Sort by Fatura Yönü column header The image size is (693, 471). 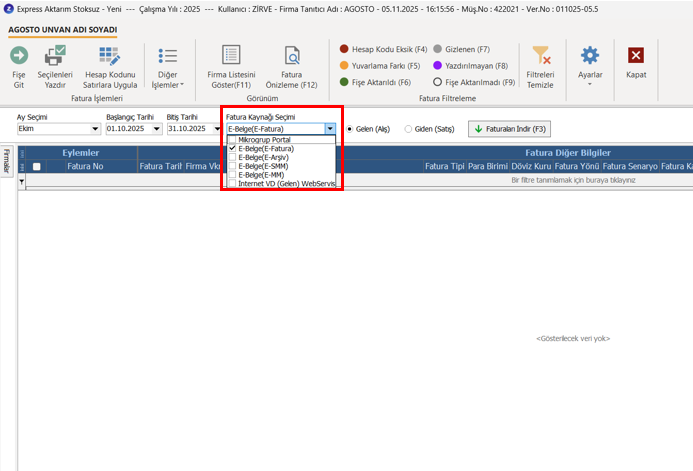coord(577,167)
